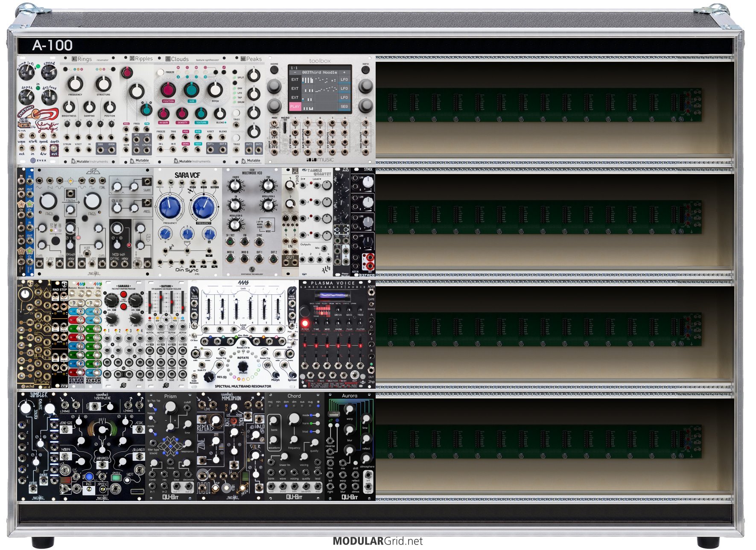Select the Samara waveform processor module
Image resolution: width=756 pixels, height=550 pixels.
pyautogui.click(x=124, y=334)
